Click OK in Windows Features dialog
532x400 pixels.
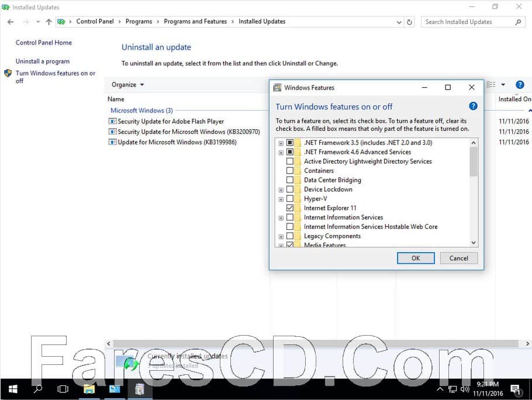(416, 258)
